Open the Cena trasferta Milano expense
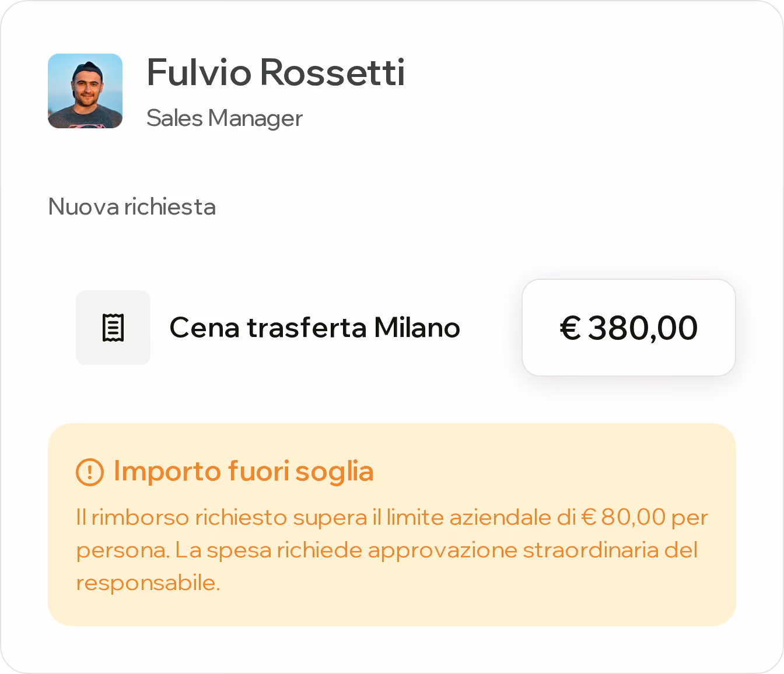 click(314, 328)
